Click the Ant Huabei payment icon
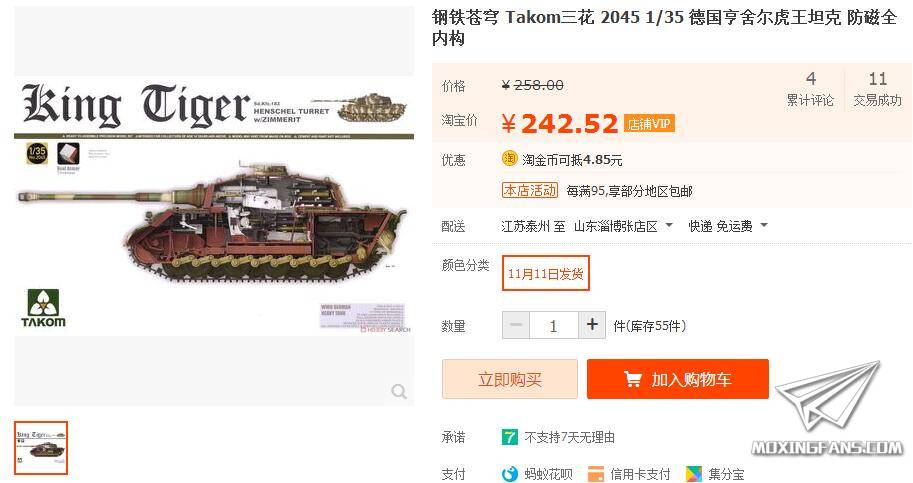913x483 pixels. pos(509,474)
